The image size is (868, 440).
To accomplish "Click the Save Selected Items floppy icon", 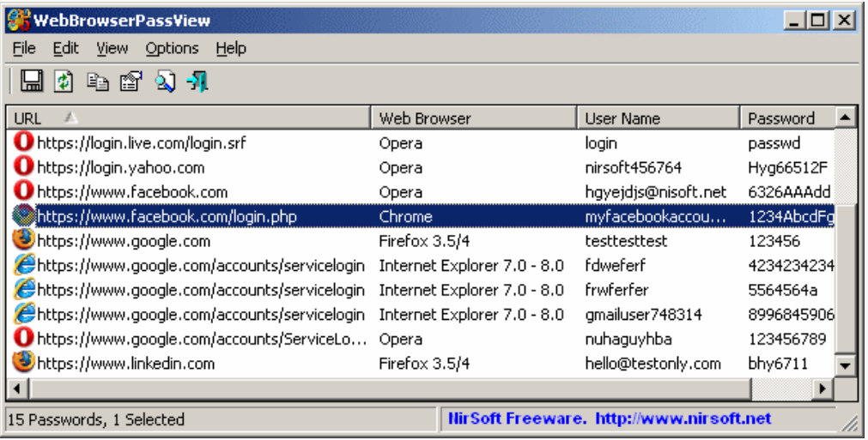I will tap(32, 81).
